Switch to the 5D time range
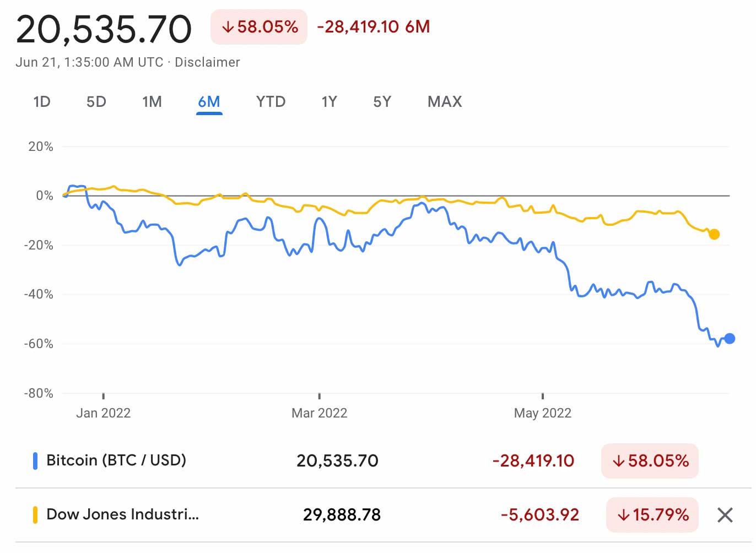The width and height of the screenshot is (756, 553). click(96, 102)
